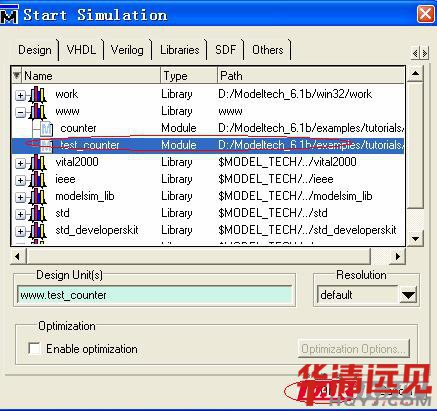Click the Design Unit(s) input field
437x411 pixels.
click(155, 295)
